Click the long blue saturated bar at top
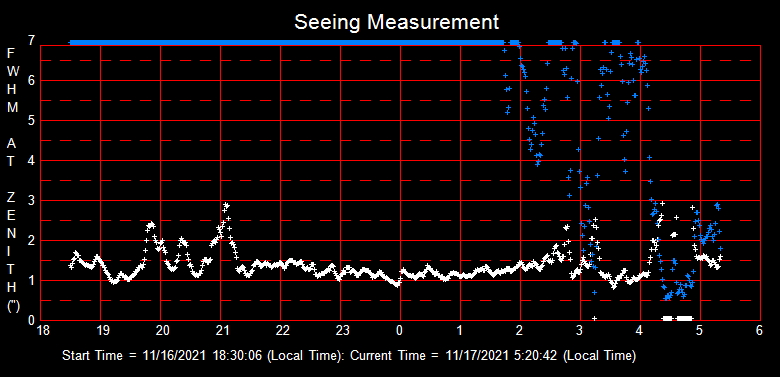Screen dimensions: 780x377 click(287, 43)
